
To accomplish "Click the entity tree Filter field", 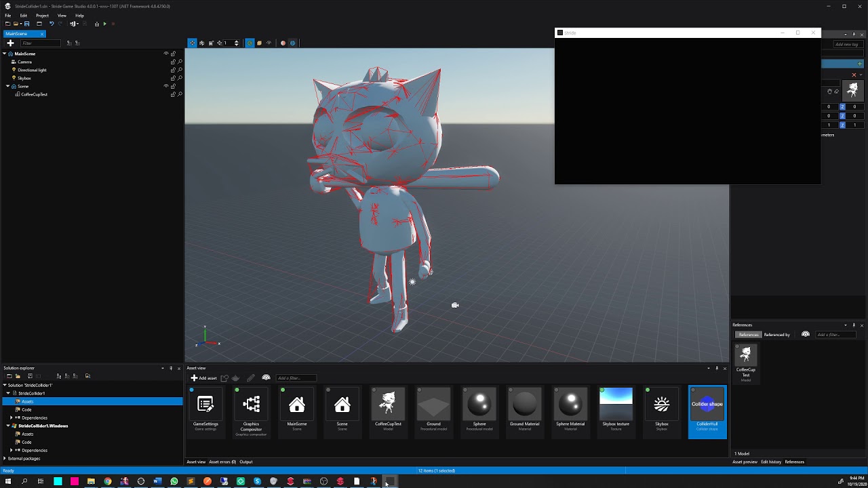I will tap(40, 43).
